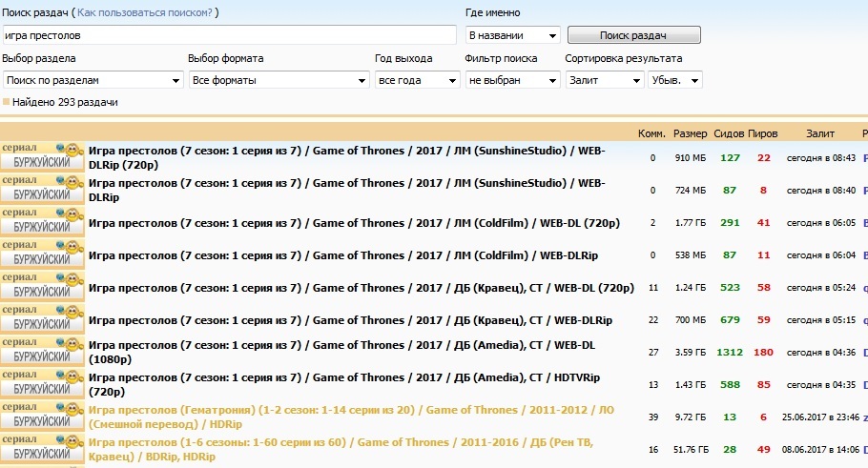Select the сериал badge beside Amedia WEB-DL (1080p) release
The width and height of the screenshot is (868, 468).
click(x=42, y=352)
